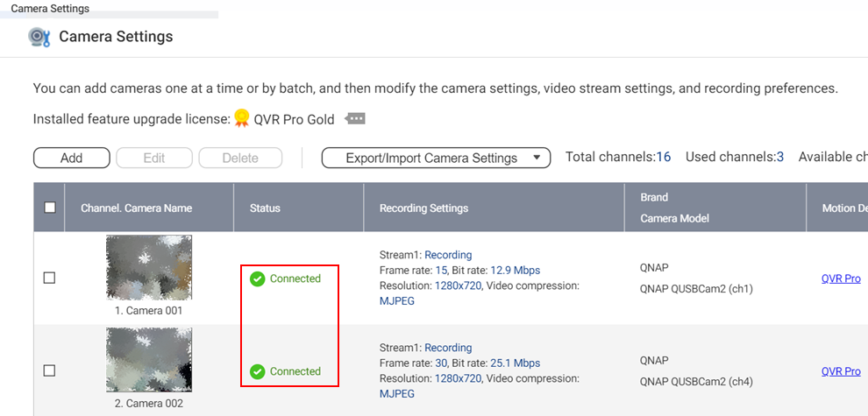Toggle the select-all cameras checkbox in header
The width and height of the screenshot is (868, 416).
click(x=50, y=208)
